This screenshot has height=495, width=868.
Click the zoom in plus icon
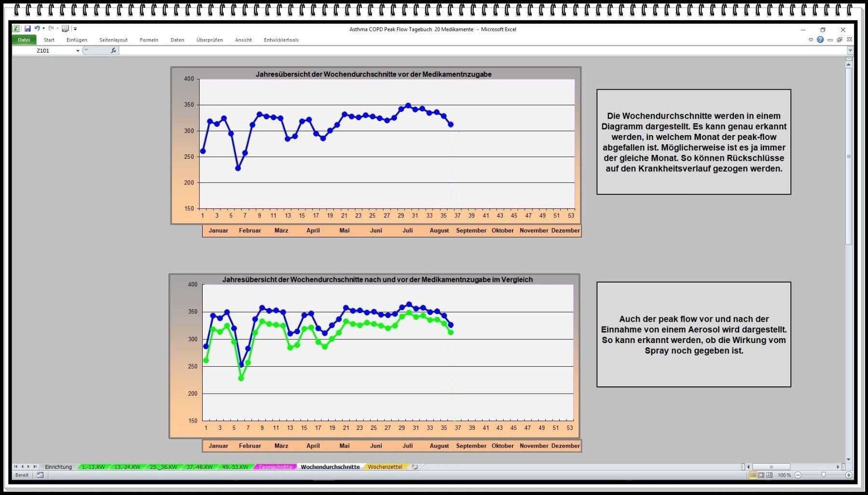tap(849, 475)
